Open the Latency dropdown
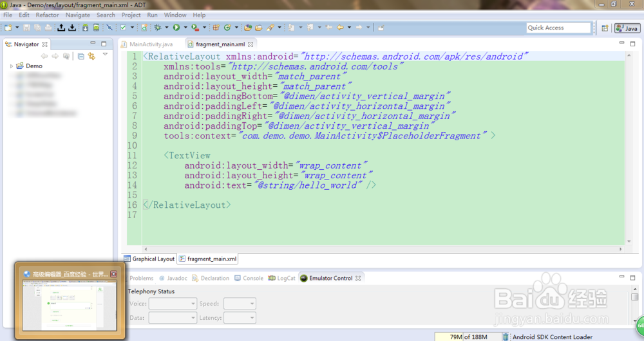Screen dimensions: 644x341 click(x=240, y=318)
